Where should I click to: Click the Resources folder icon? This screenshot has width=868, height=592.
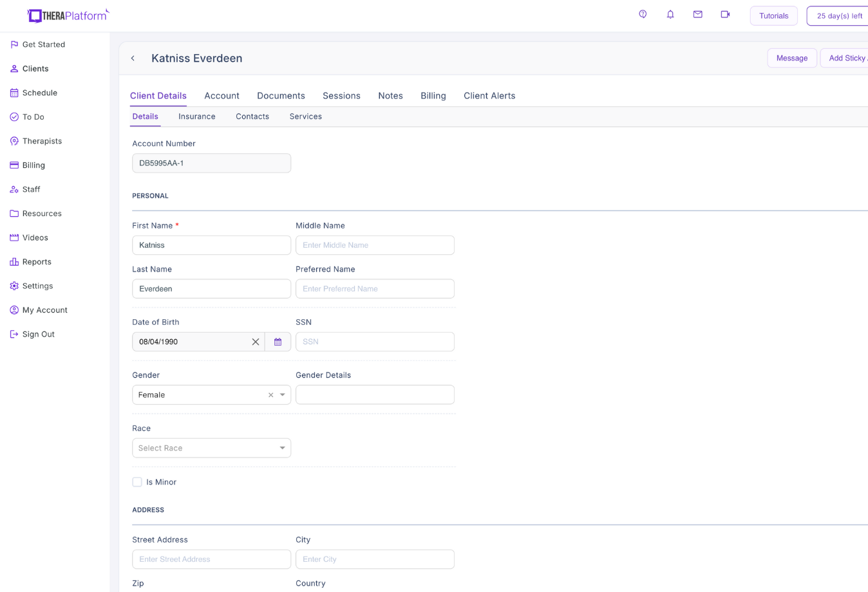pos(14,214)
